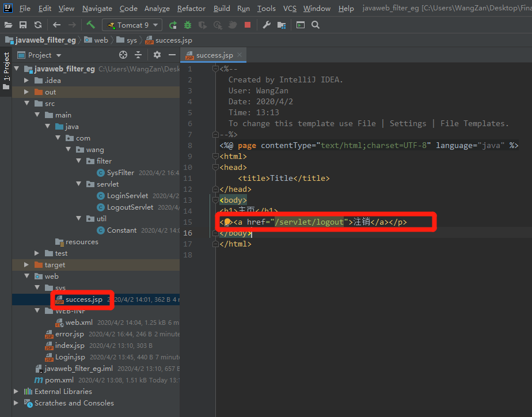532x417 pixels.
Task: Click line number 18 in the editor gutter
Action: tap(188, 255)
